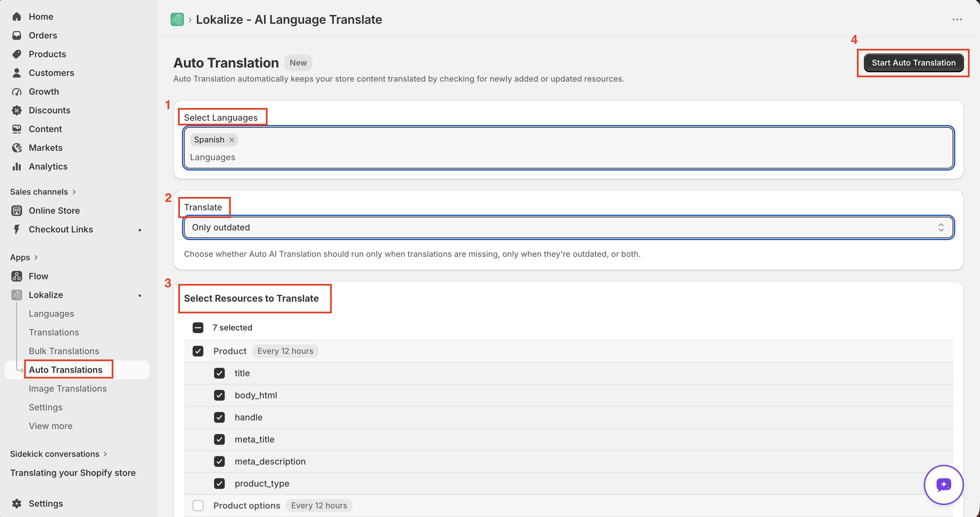Click the 'Every 12 hours' badge beside Product options
The image size is (980, 517).
tap(319, 506)
